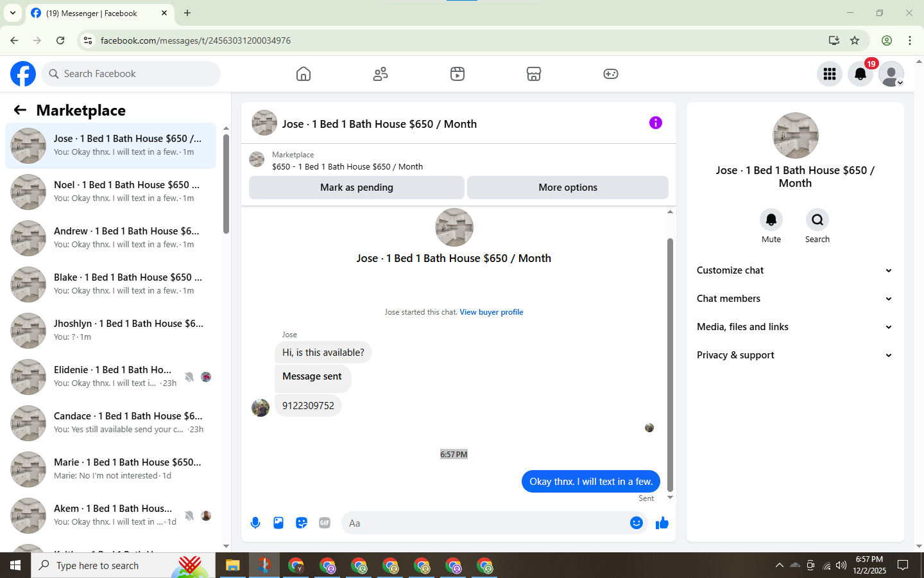The height and width of the screenshot is (578, 924).
Task: Open the Marketplace listing $650 link
Action: click(347, 166)
